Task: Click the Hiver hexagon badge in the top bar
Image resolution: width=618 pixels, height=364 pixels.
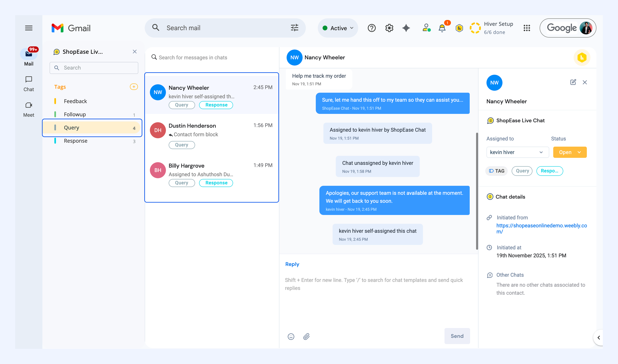Action: coord(459,28)
